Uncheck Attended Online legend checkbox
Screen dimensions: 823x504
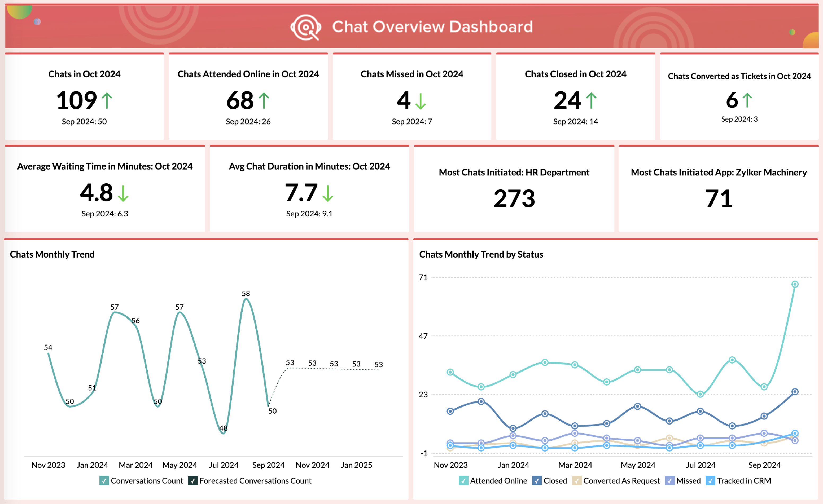(463, 481)
